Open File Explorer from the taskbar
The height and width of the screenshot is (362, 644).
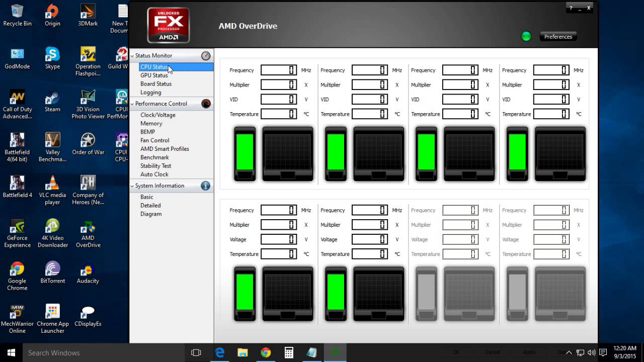(x=243, y=352)
